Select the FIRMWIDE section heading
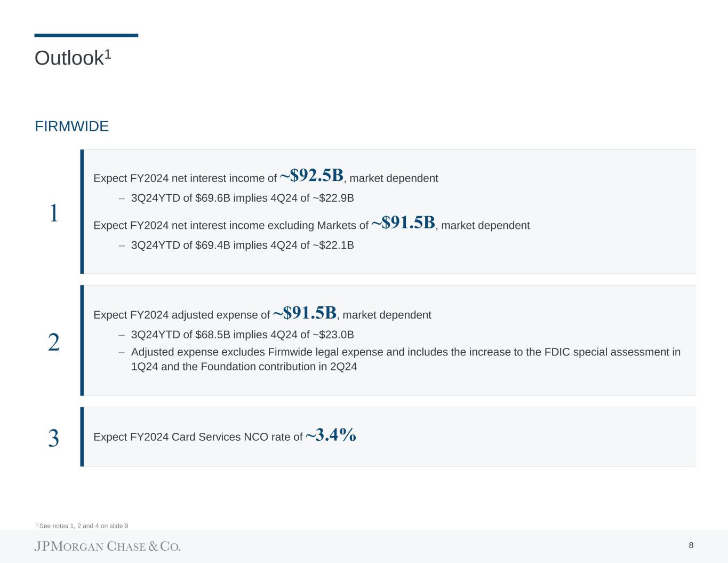Screen dimensions: 728x563 tap(71, 126)
